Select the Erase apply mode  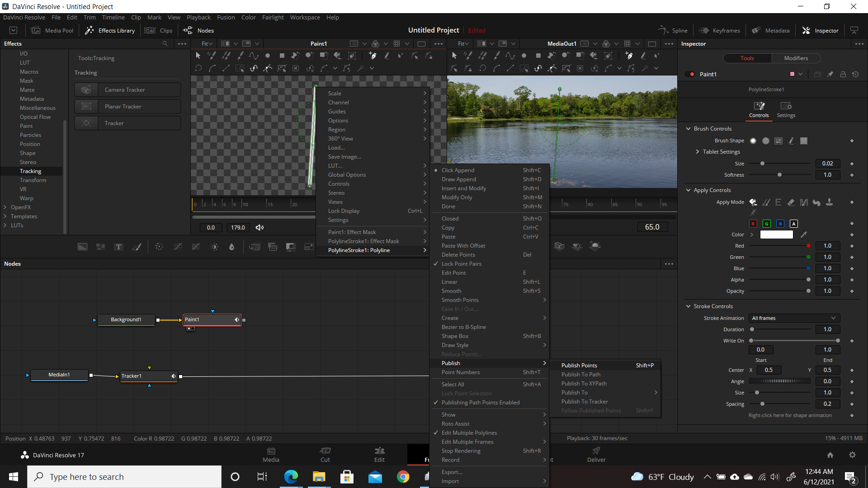[791, 202]
